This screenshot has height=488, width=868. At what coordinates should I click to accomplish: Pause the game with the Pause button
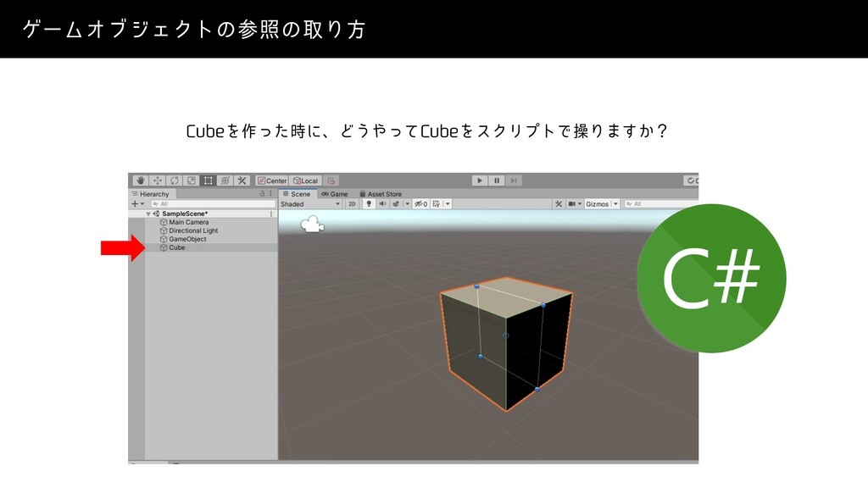click(x=497, y=180)
